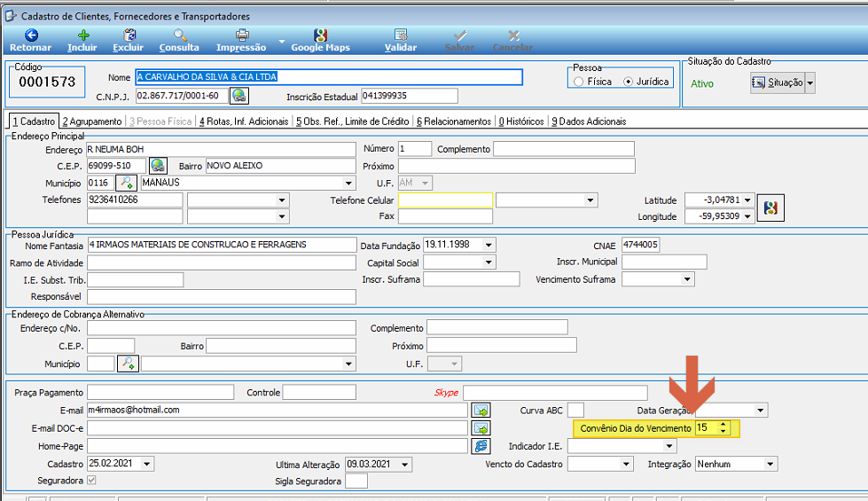The height and width of the screenshot is (501, 868).
Task: Click Município search icon in Endereço Principal
Action: pos(128,183)
